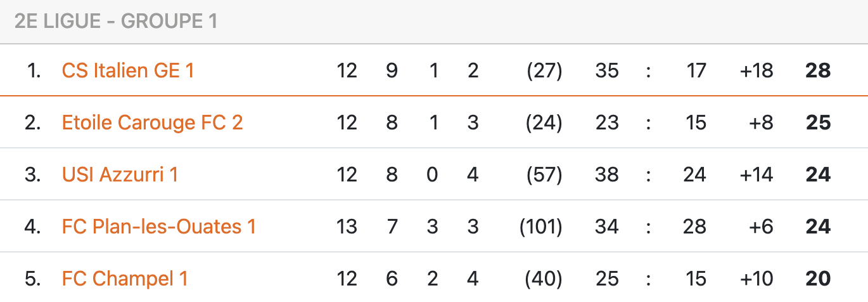The height and width of the screenshot is (302, 868).
Task: Select Etoile Carouge's 25 points value
Action: 817,122
